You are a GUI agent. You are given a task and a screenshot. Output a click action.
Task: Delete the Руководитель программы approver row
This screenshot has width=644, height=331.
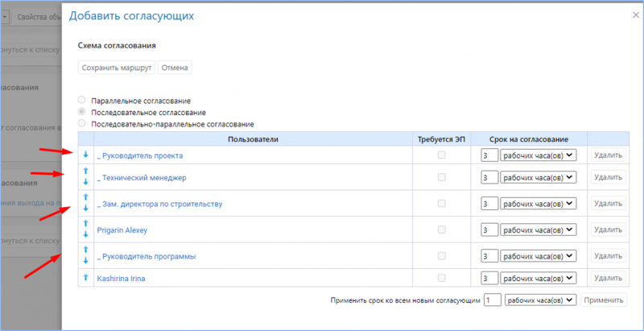pyautogui.click(x=607, y=254)
